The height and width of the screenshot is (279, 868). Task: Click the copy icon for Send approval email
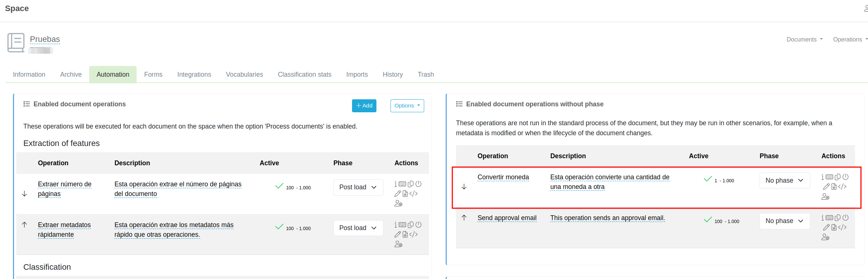[x=837, y=218]
